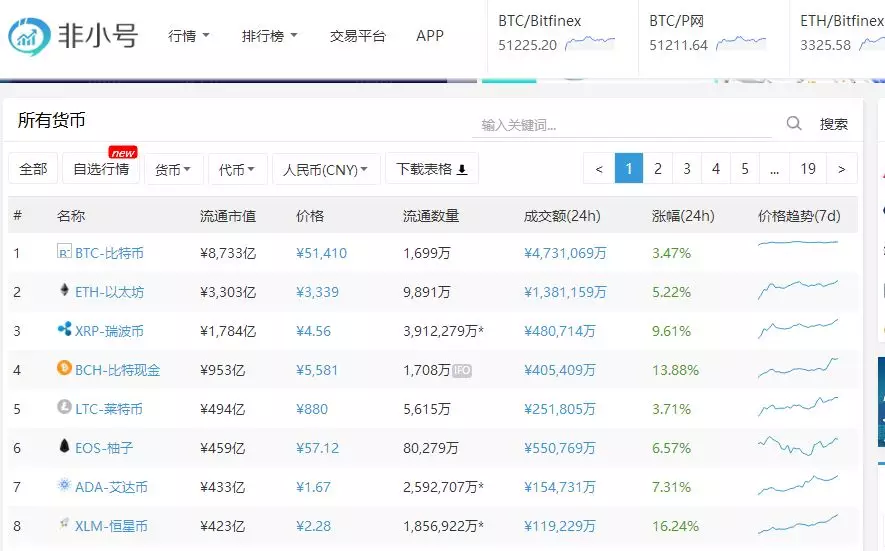Click the orange BCH coin icon
The height and width of the screenshot is (551, 885).
click(64, 368)
